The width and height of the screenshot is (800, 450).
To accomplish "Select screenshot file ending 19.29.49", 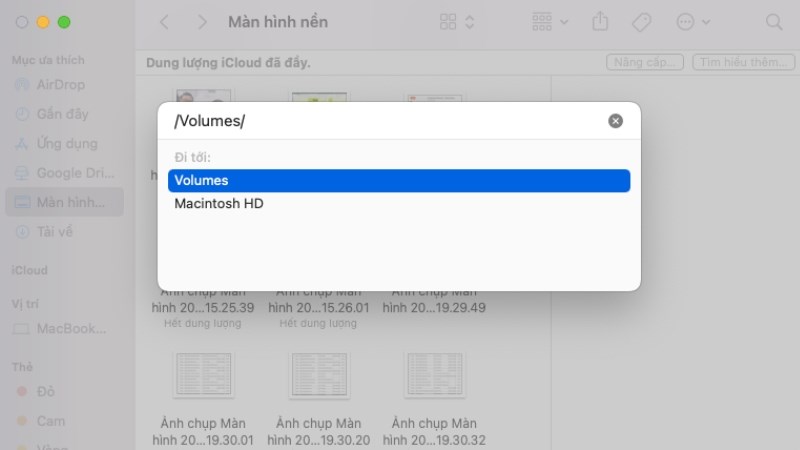I will [434, 308].
